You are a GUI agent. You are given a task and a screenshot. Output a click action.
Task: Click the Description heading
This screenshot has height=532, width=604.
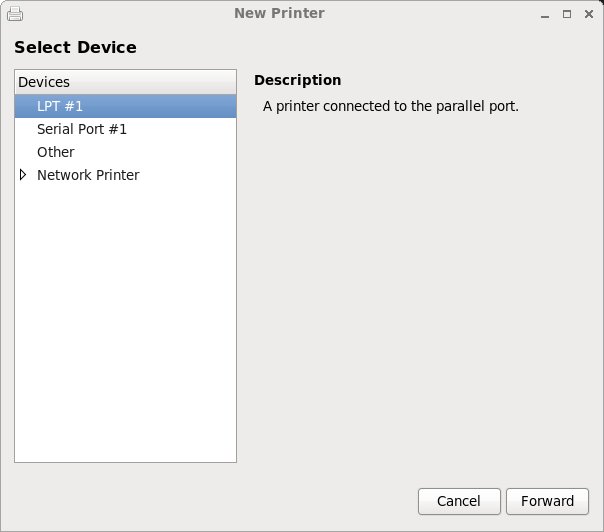(297, 80)
